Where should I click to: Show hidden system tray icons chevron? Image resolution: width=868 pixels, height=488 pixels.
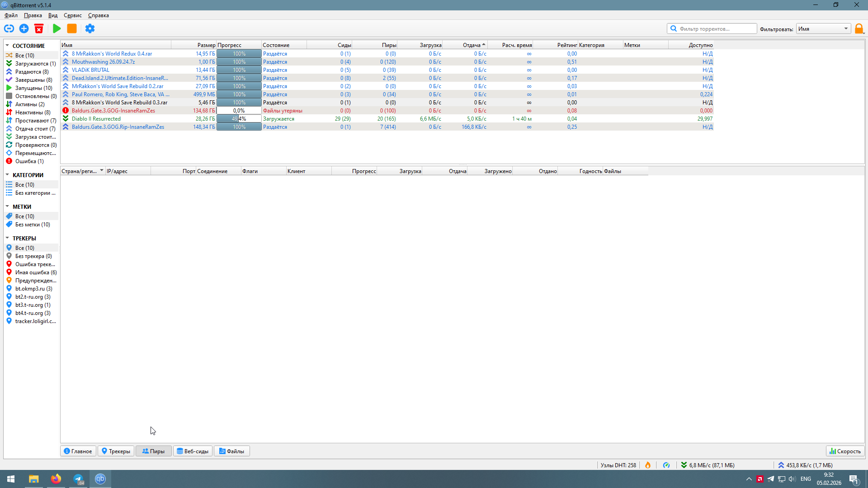pyautogui.click(x=749, y=479)
